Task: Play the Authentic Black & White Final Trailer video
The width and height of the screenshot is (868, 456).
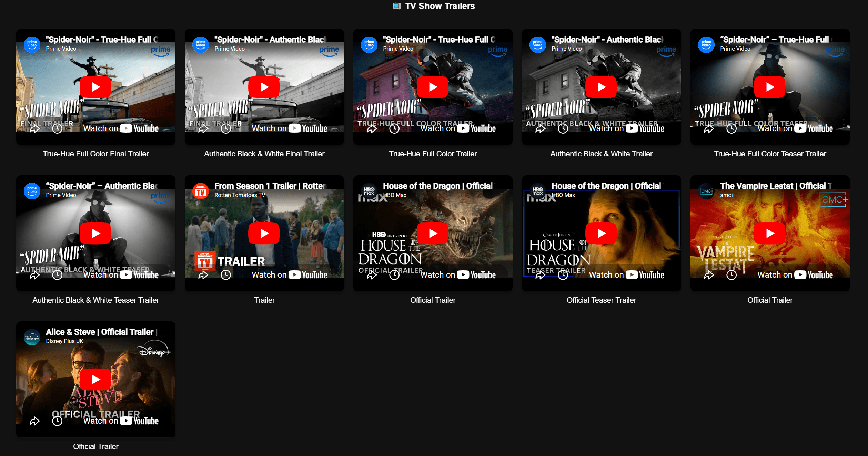Action: pos(264,87)
